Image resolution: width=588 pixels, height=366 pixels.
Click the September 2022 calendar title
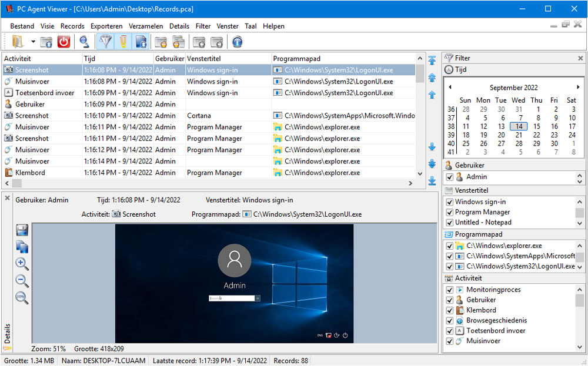point(513,88)
